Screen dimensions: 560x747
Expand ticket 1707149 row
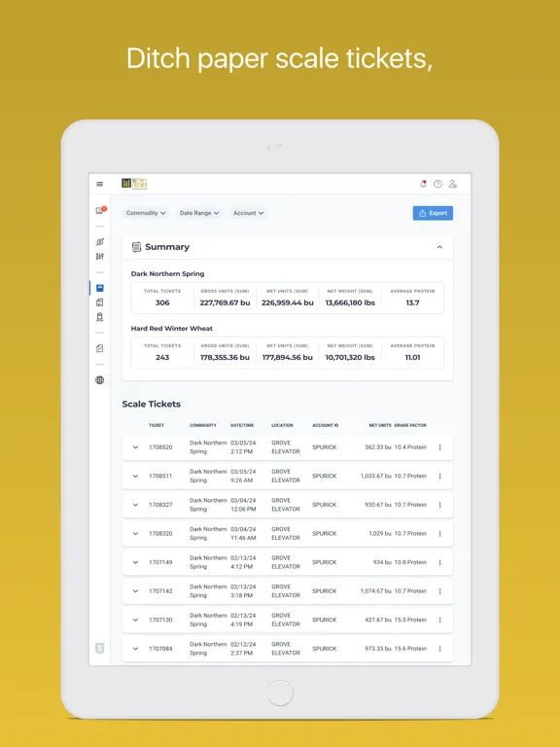(x=135, y=562)
